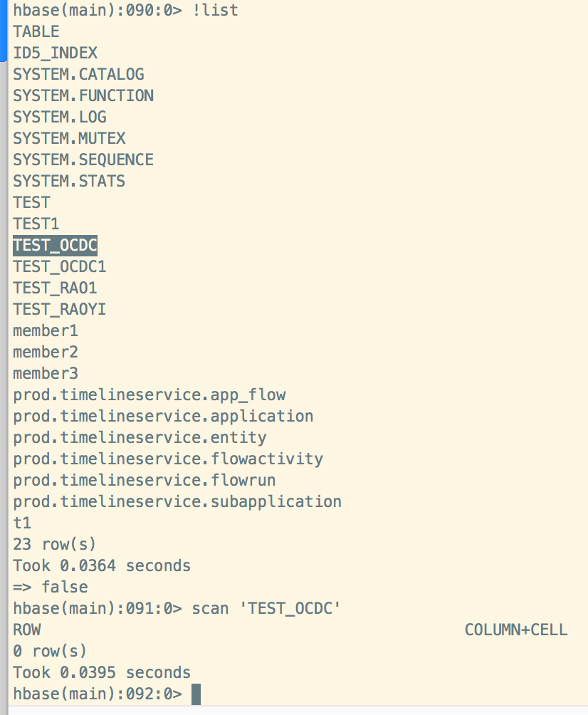
Task: Click the SYSTEM.MUTEX entry
Action: (69, 138)
